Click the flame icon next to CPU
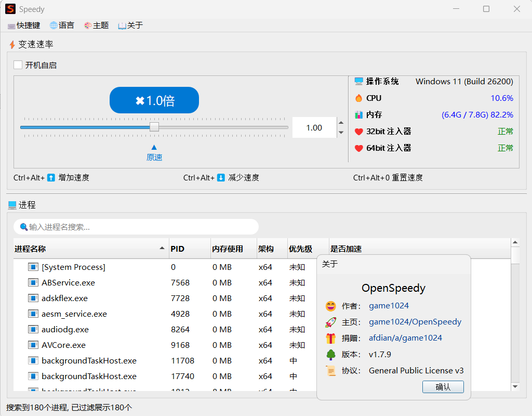The width and height of the screenshot is (532, 416). (358, 98)
